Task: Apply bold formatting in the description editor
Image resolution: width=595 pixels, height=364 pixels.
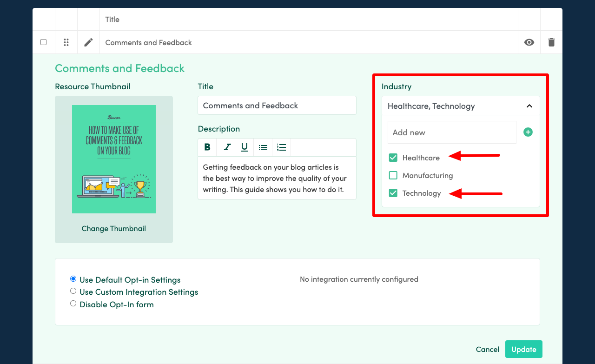Action: 207,147
